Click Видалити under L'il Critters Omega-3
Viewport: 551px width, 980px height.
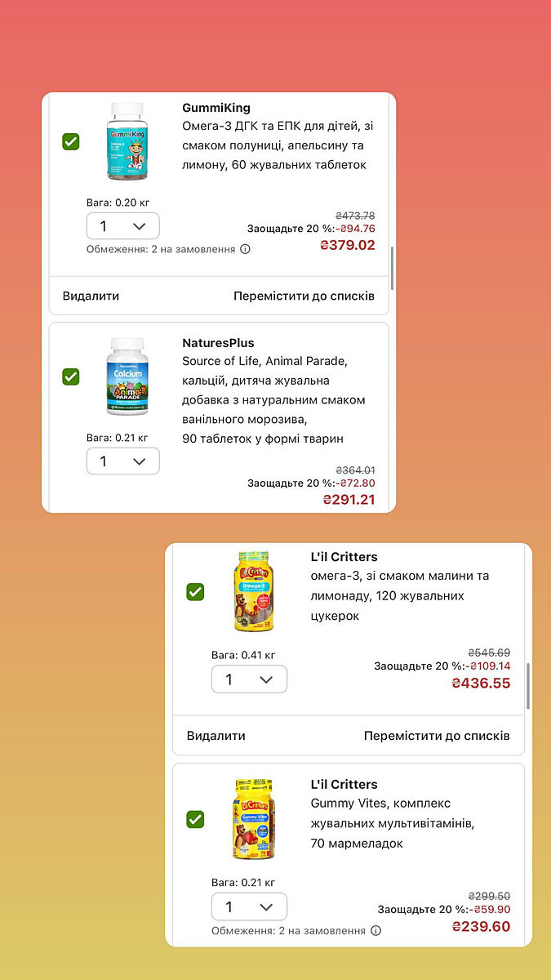[216, 736]
